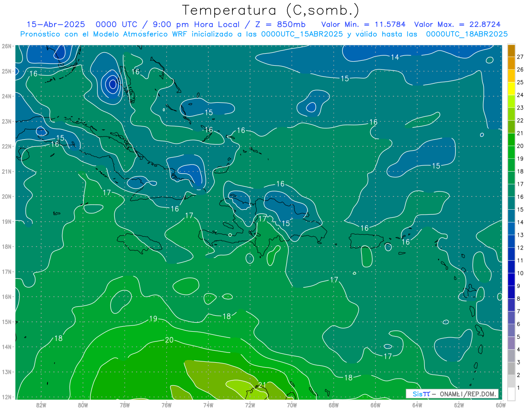Click the '25N' latitude axis label

[7, 71]
